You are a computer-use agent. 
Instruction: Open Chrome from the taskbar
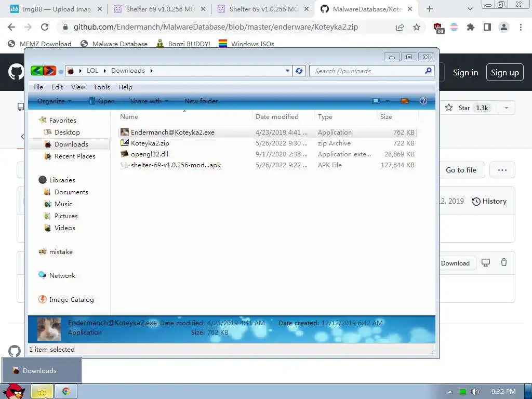coord(66,392)
